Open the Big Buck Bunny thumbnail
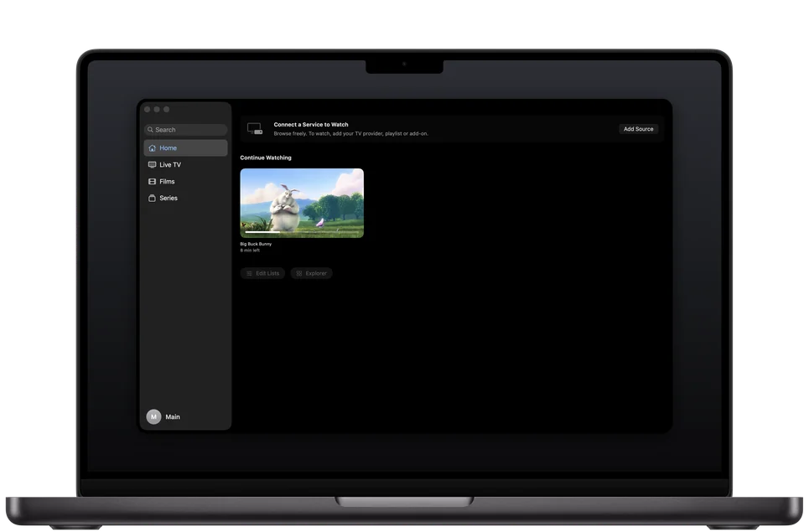 coord(302,203)
